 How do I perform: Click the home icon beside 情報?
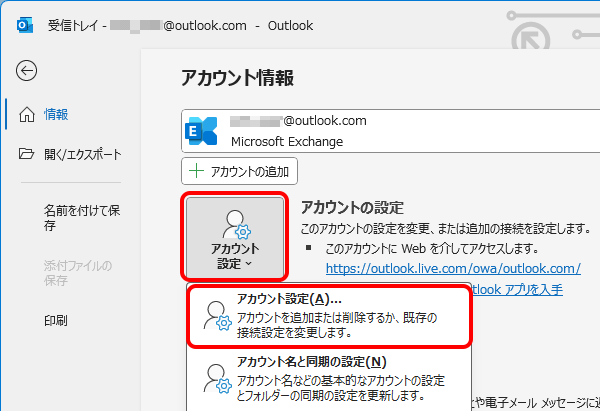[27, 114]
